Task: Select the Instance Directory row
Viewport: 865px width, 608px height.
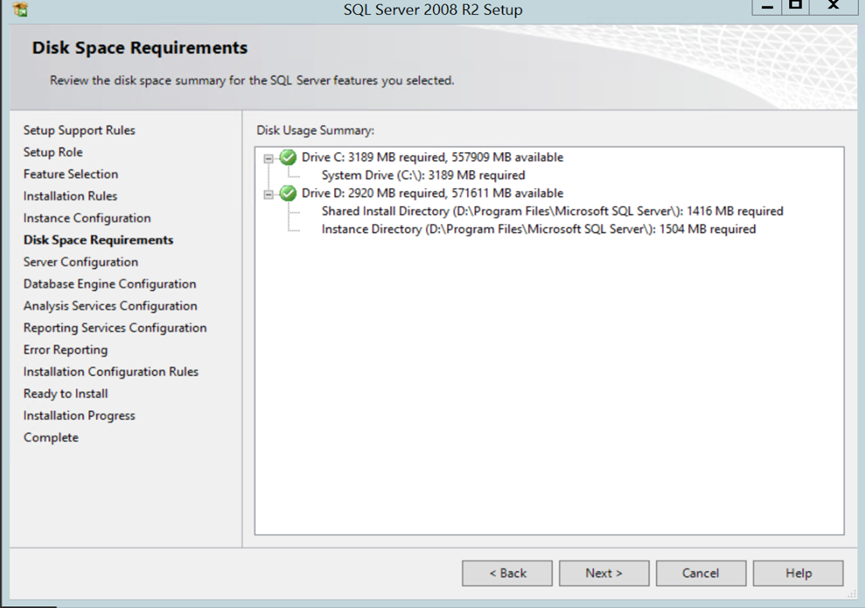Action: tap(538, 229)
